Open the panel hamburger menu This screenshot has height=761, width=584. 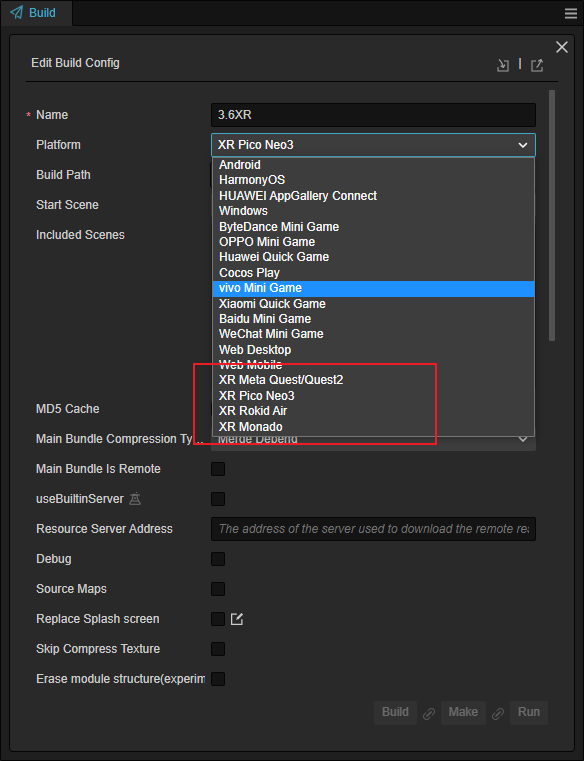571,14
